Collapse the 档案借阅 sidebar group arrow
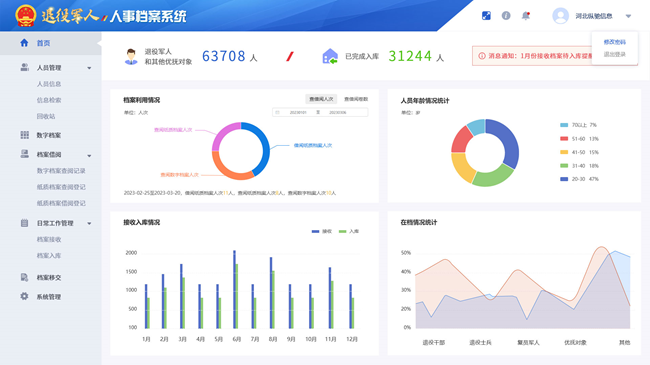Viewport: 650px width, 365px height. 89,156
